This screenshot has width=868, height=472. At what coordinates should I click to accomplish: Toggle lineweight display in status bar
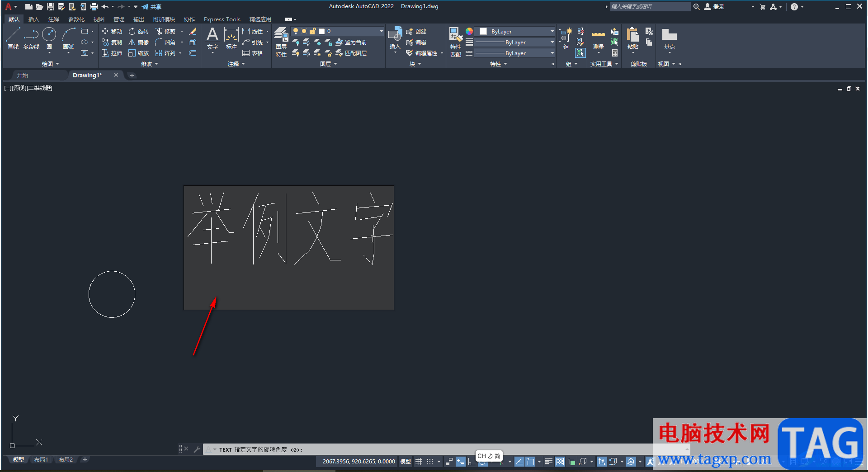tap(548, 462)
